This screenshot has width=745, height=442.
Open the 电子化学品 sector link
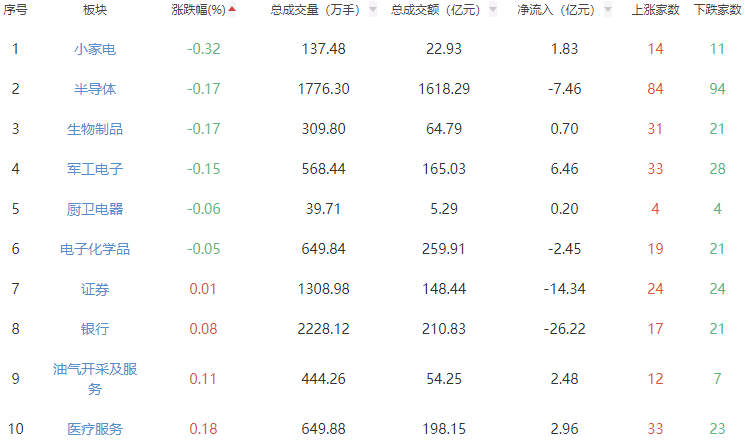tap(95, 249)
